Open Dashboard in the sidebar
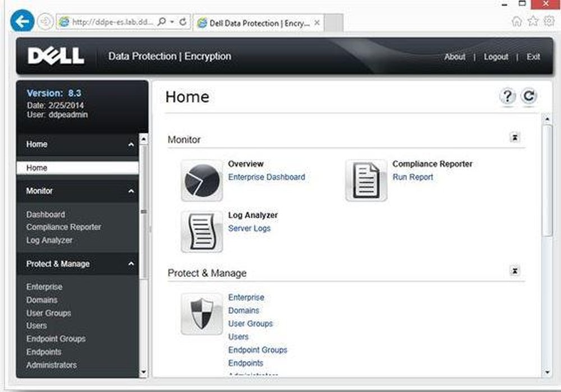The height and width of the screenshot is (392, 561). click(46, 215)
